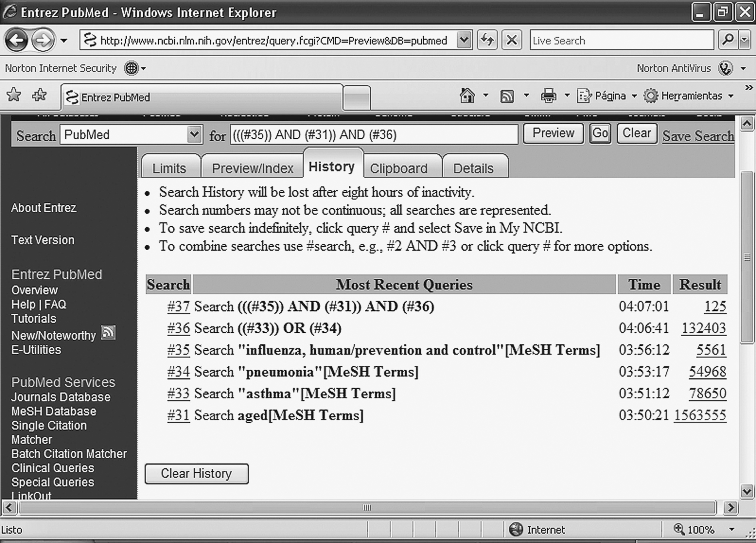Click RSS icon next to New/Noteworthy
Viewport: 756px width, 543px height.
(x=108, y=333)
